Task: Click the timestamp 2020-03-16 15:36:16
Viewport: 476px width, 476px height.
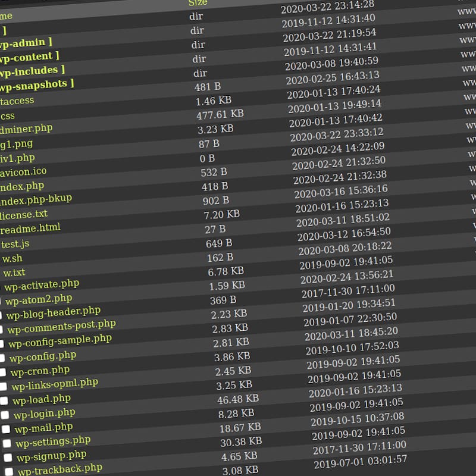Action: pos(341,192)
